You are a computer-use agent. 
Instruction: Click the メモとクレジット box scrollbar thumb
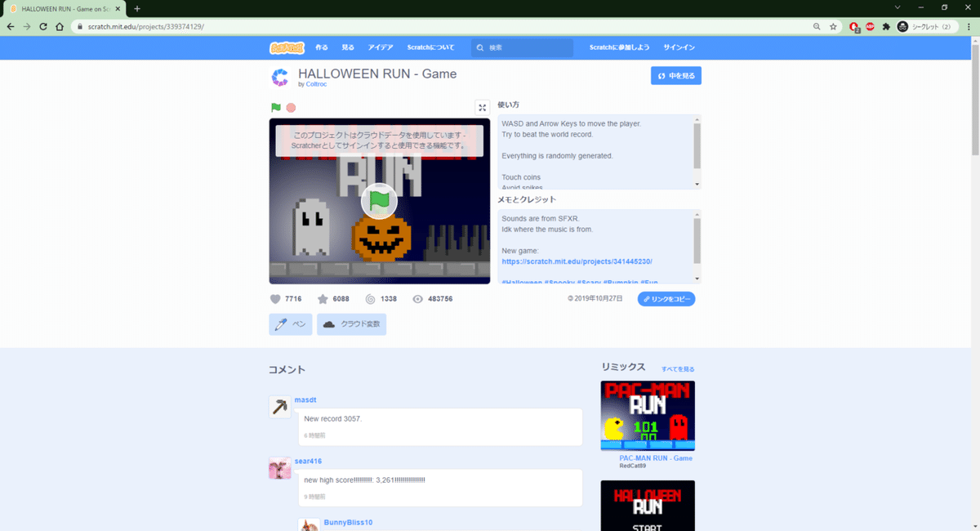(697, 239)
